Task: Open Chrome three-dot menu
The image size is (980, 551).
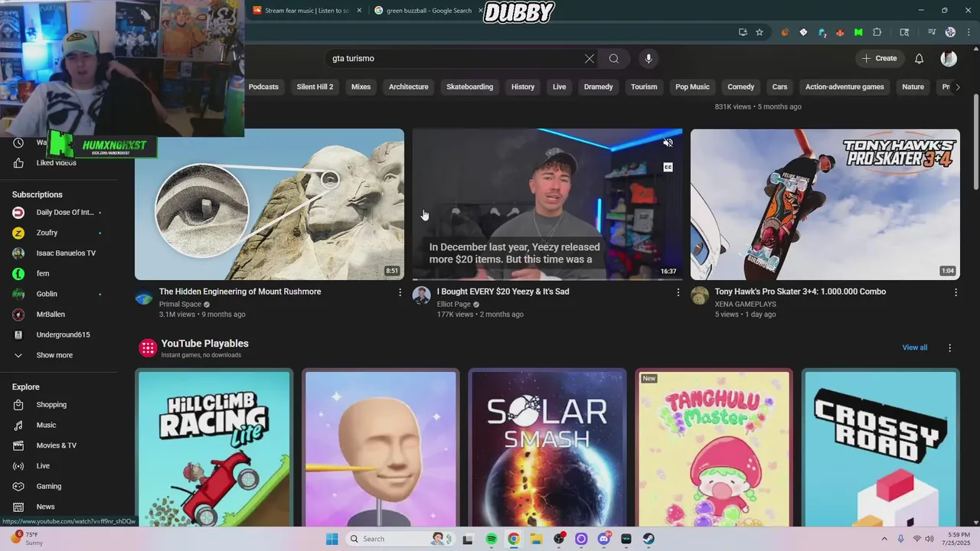Action: coord(969,32)
